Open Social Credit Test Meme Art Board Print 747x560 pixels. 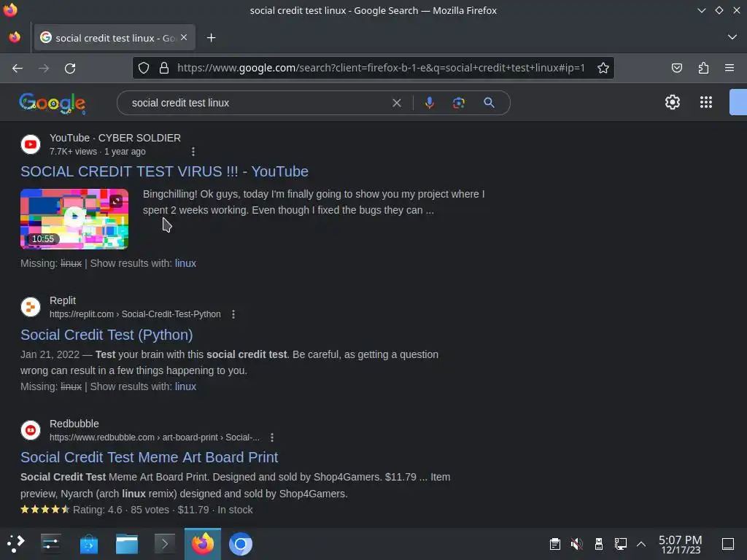(x=149, y=457)
